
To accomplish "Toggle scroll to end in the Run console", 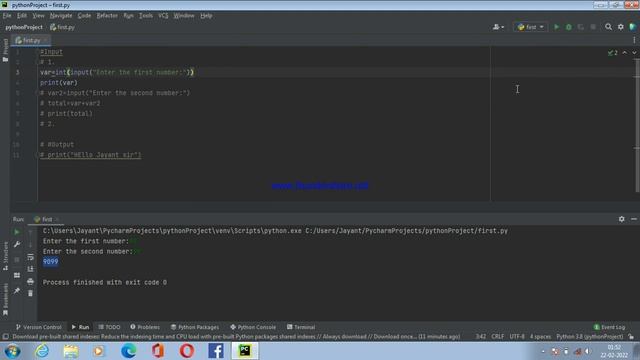I will 31,269.
